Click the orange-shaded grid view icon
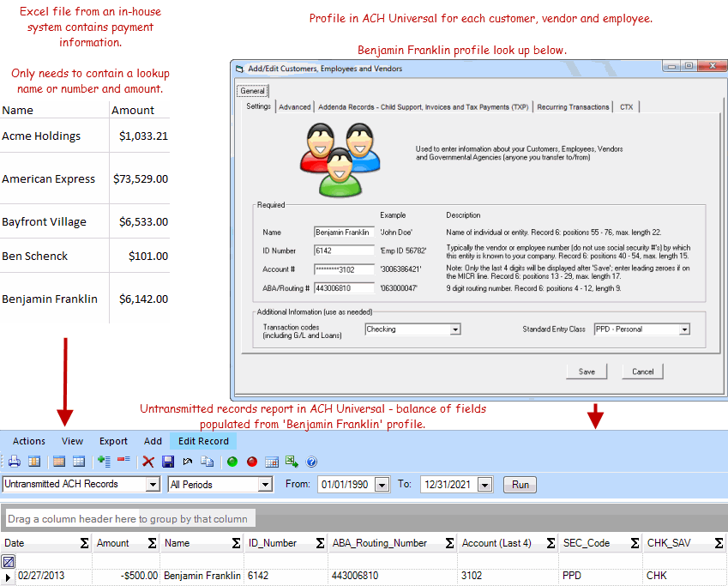Screen dimensions: 728x586 point(59,462)
